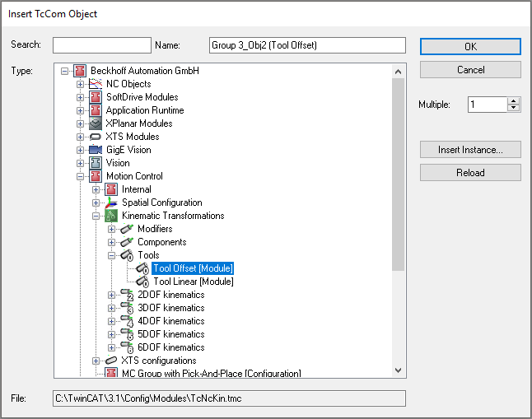
Task: Decrease the Multiple value with down arrow
Action: coord(514,108)
